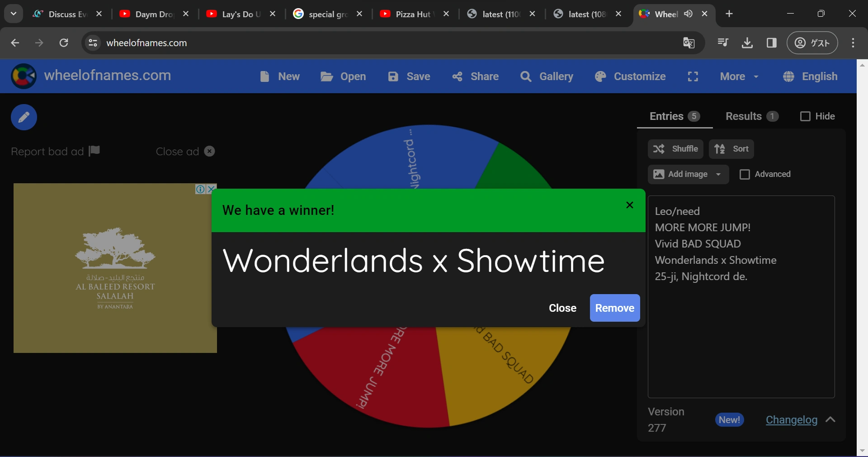Open the wheel Gallery
The width and height of the screenshot is (868, 457).
(547, 76)
